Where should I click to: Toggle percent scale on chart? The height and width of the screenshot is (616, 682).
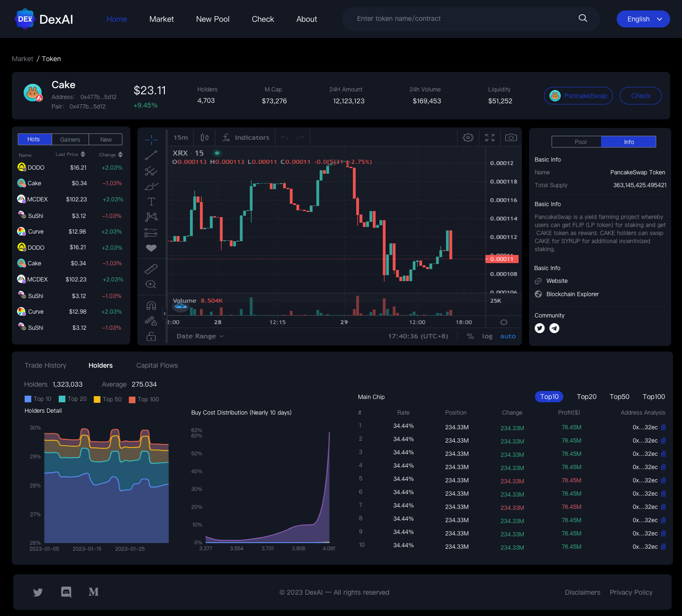pyautogui.click(x=470, y=336)
